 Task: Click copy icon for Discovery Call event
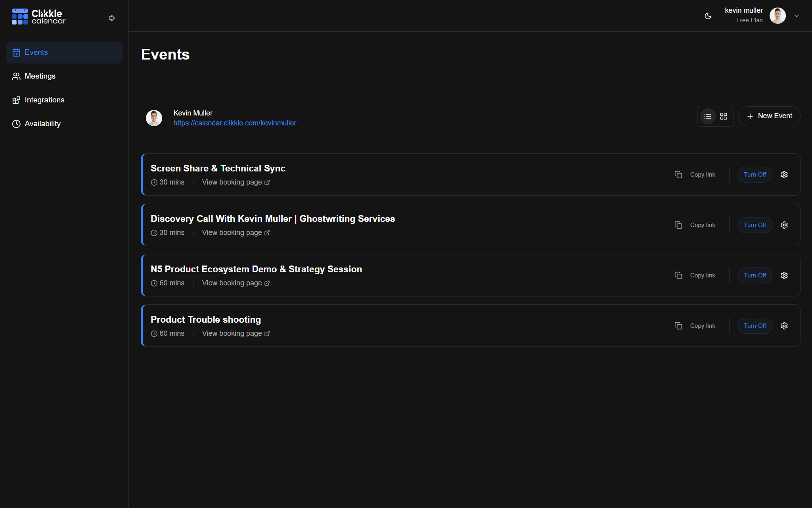pyautogui.click(x=678, y=225)
